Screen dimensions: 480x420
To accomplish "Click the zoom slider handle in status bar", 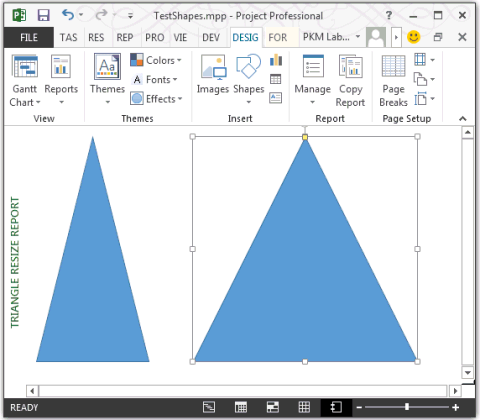I will 407,407.
